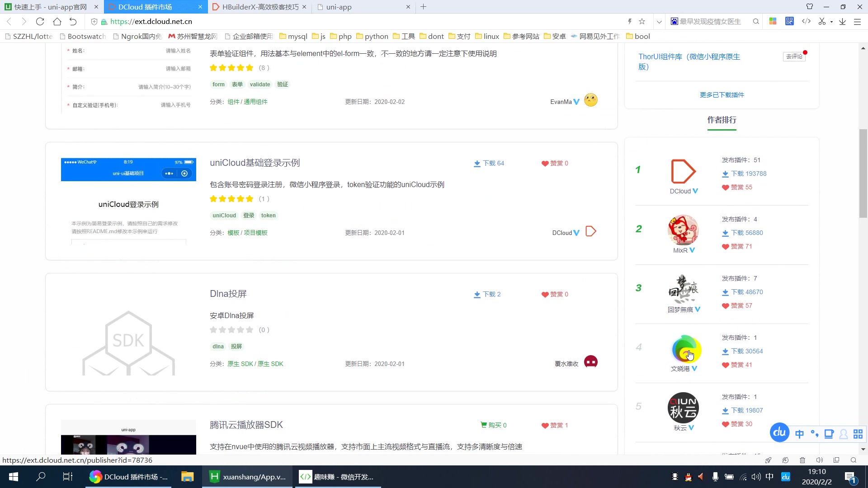Screen dimensions: 868x488
Task: Click the page vertical scrollbar thumb
Action: [x=863, y=174]
